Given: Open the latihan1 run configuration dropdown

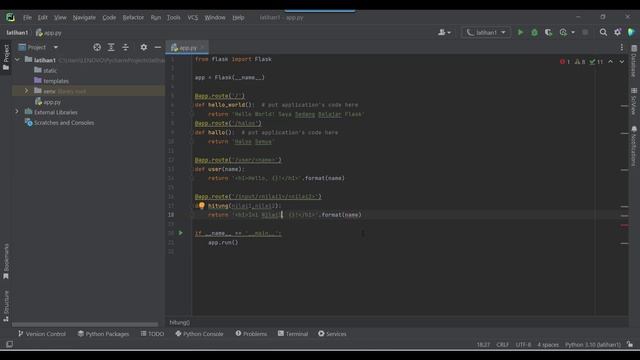Looking at the screenshot, I should click(x=486, y=32).
